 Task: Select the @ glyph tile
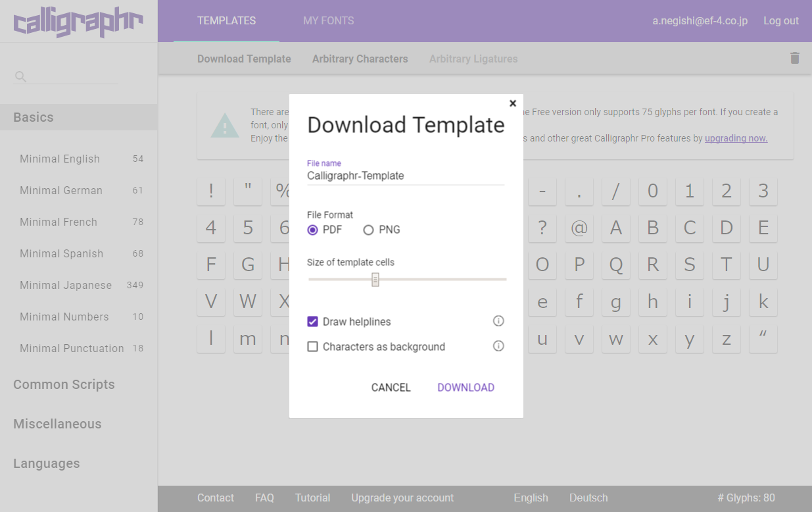[x=579, y=228]
